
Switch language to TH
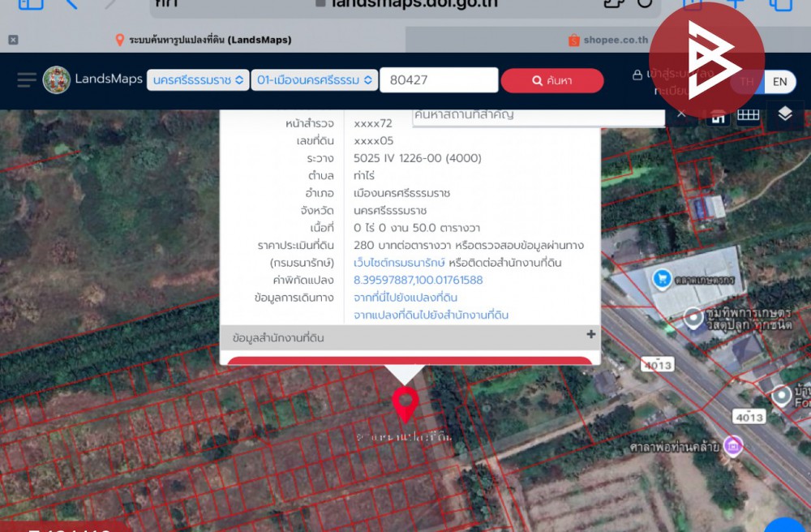tap(747, 81)
